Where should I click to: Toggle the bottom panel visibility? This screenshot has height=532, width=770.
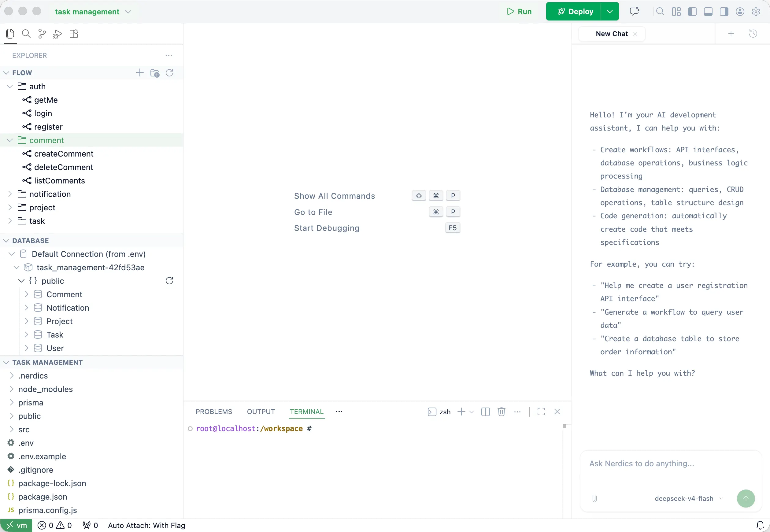(x=708, y=12)
